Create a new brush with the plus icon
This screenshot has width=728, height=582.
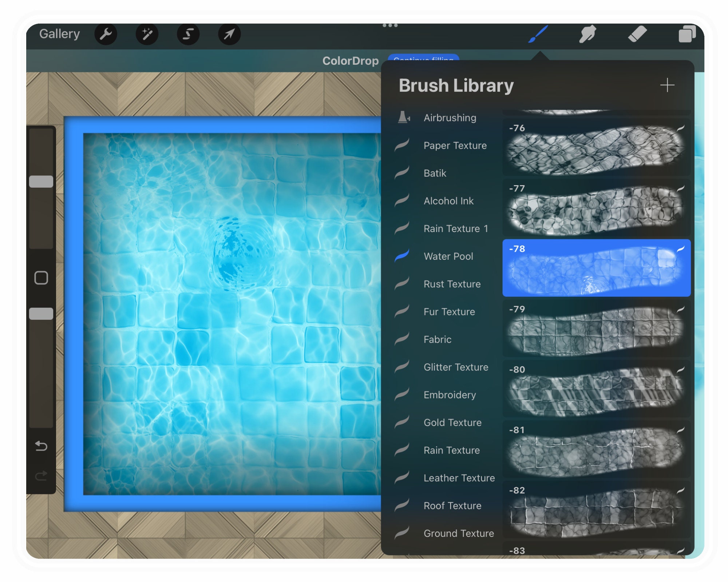click(667, 85)
